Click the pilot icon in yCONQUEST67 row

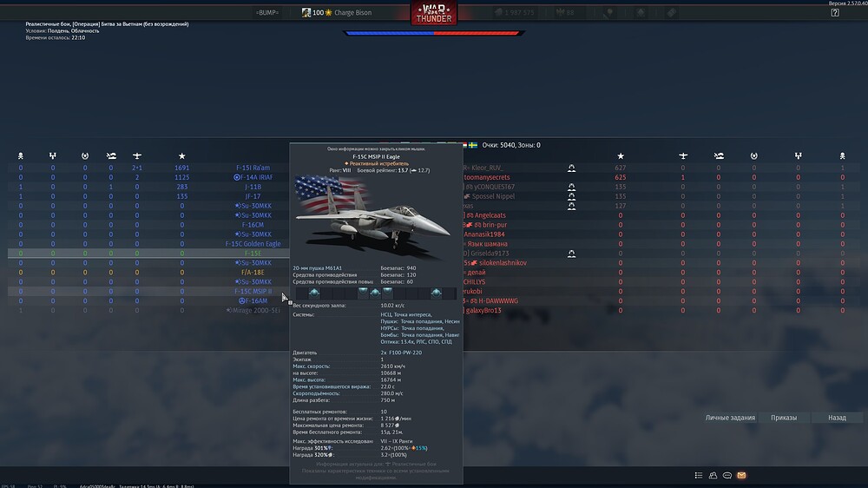click(571, 187)
